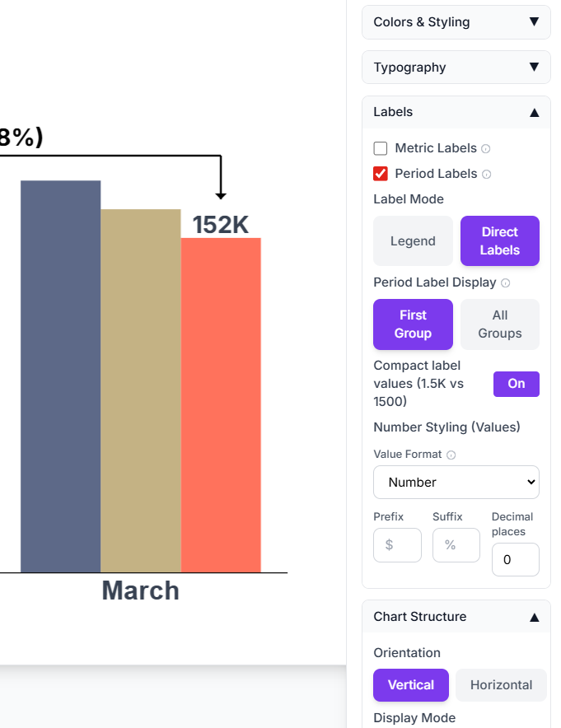
Task: Click info icon next to Value Format
Action: [x=451, y=455]
